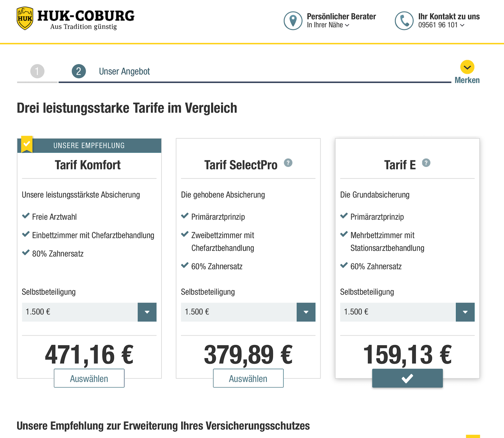This screenshot has height=438, width=504.
Task: Toggle the selected checkmark button for Tarif E
Action: [407, 379]
